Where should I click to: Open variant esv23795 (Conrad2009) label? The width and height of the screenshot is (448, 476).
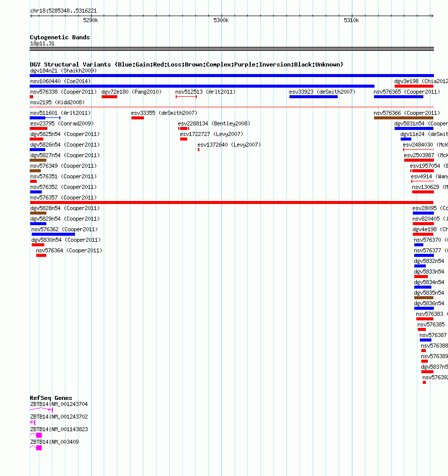[62, 124]
